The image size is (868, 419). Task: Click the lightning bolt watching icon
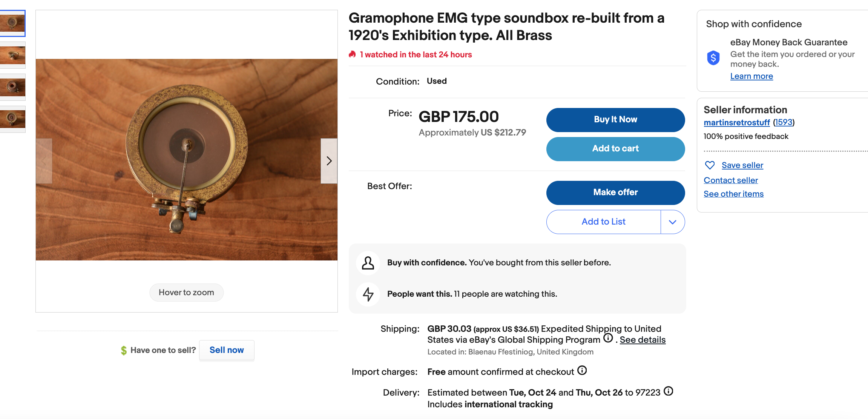click(368, 294)
